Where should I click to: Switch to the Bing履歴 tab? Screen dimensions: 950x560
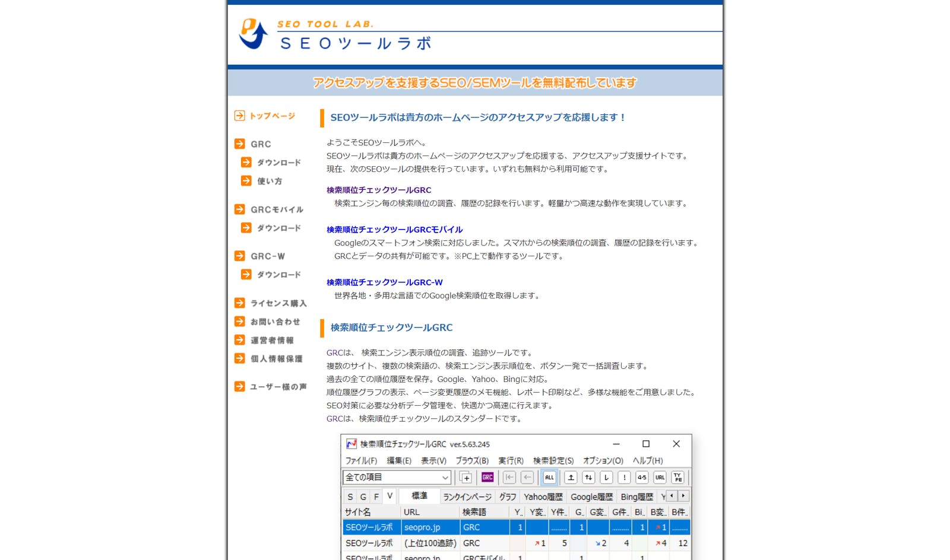click(x=636, y=497)
